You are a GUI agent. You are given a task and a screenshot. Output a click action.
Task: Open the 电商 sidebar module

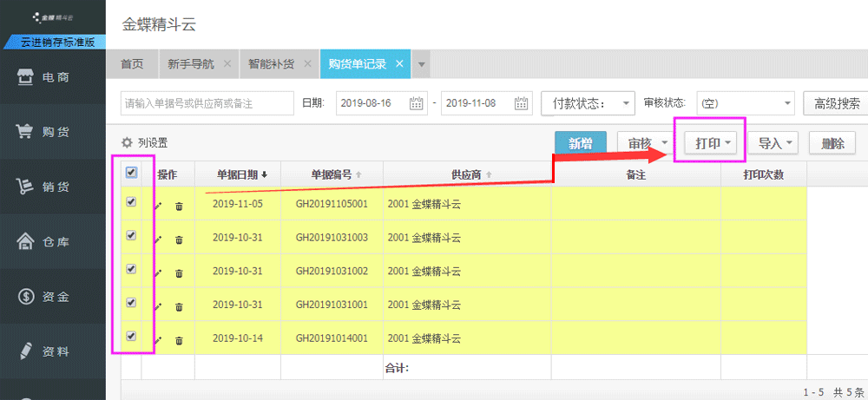53,77
